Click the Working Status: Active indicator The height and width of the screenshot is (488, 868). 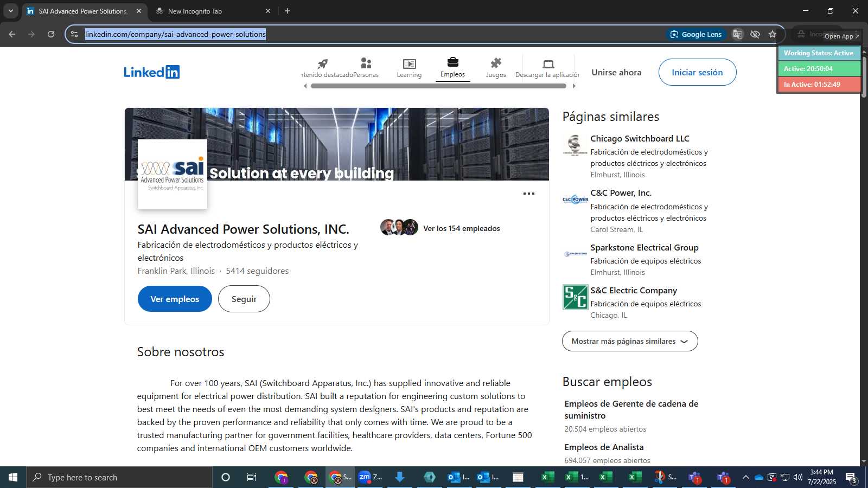click(x=819, y=53)
